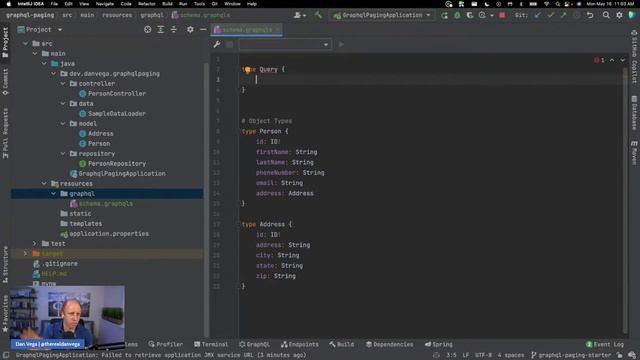The height and width of the screenshot is (360, 640).
Task: Click the lightbulb intention icon on line 2
Action: click(x=247, y=70)
